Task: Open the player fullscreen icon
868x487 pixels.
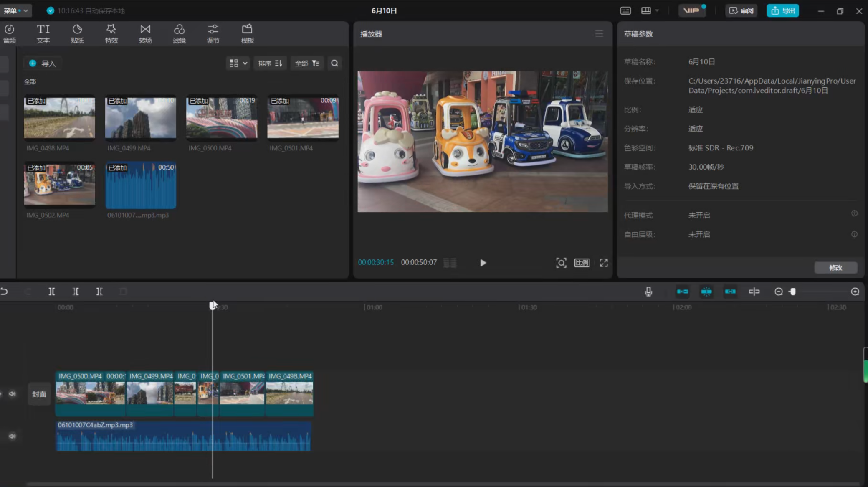Action: [x=603, y=263]
